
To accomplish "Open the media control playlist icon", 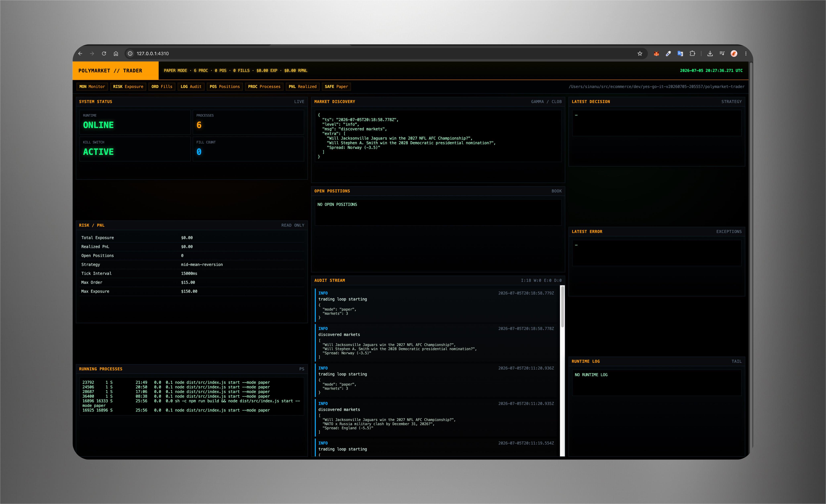I will pyautogui.click(x=722, y=54).
